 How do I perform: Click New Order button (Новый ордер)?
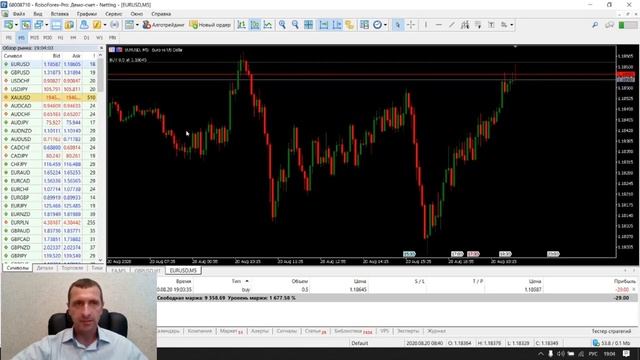(210, 25)
